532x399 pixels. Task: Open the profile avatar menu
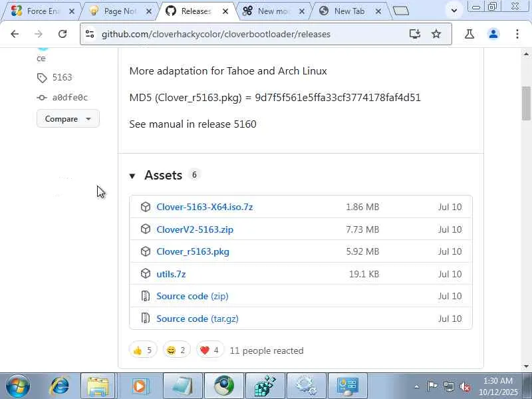(x=493, y=34)
